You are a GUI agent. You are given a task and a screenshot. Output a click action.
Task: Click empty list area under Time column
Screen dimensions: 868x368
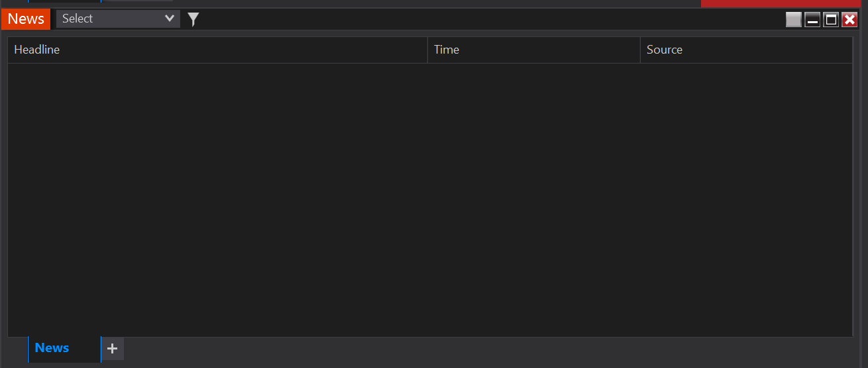533,199
